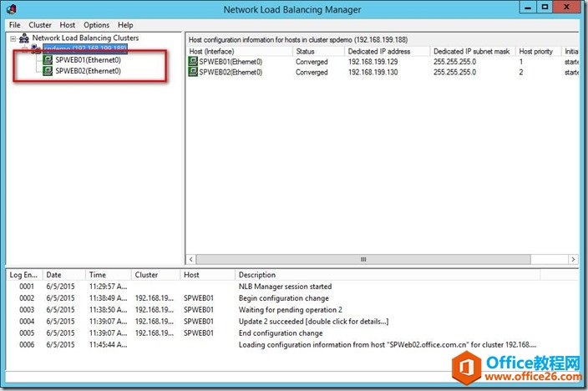
Task: Click the horizontal scrollbar thumb
Action: tap(363, 259)
